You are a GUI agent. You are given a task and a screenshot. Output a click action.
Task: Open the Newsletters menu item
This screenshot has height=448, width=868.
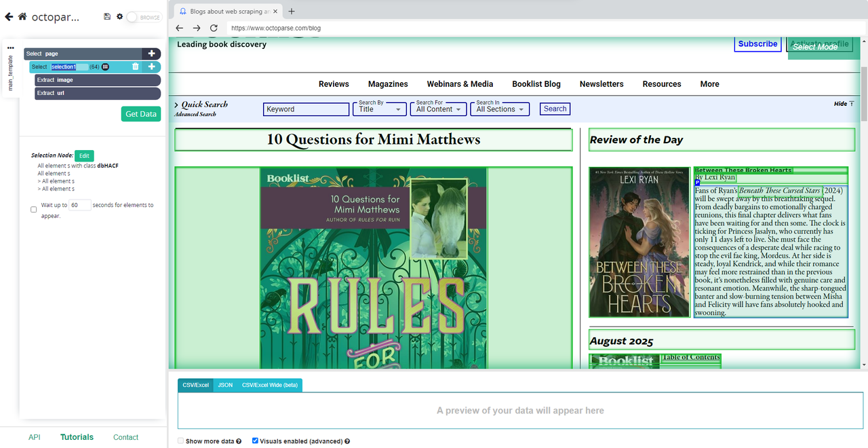601,84
